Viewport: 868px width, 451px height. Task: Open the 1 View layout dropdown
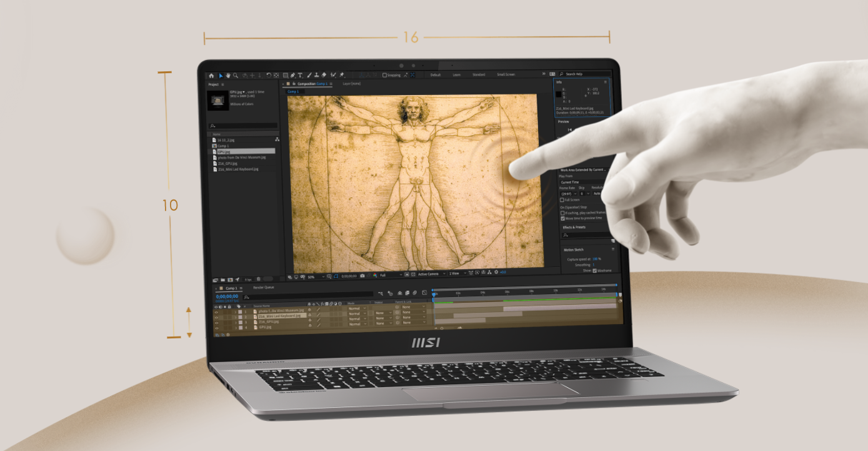coord(457,273)
